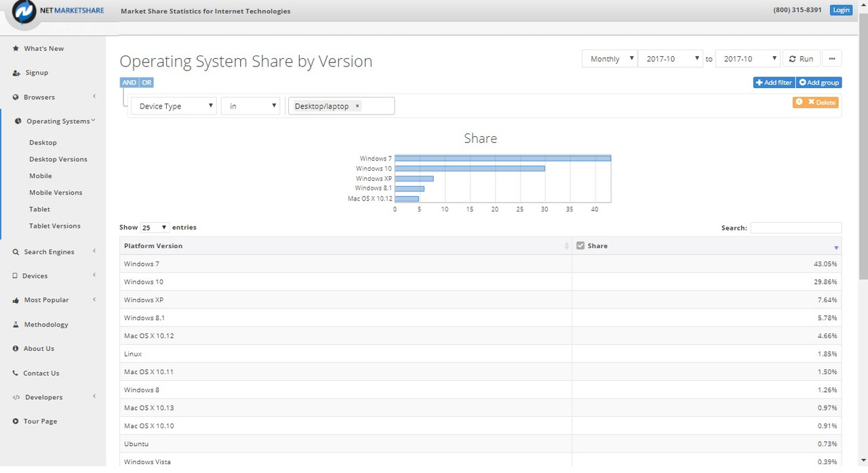This screenshot has height=473, width=868.
Task: Click the Mac OS X 10.12 table row
Action: coord(481,336)
